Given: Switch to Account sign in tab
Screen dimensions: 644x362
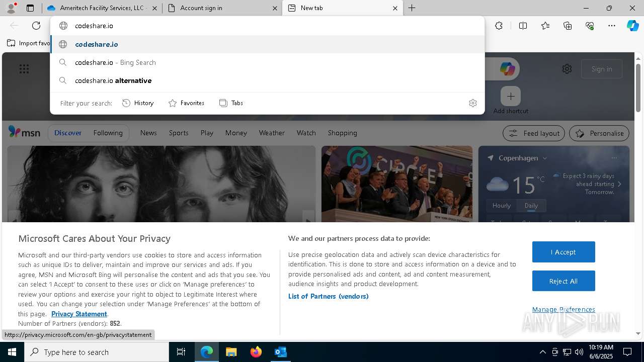Looking at the screenshot, I should pyautogui.click(x=222, y=8).
